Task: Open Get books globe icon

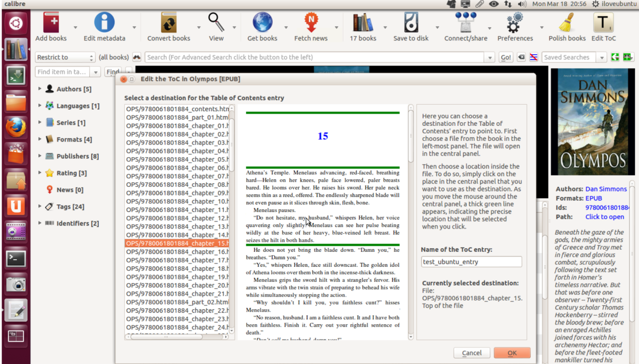Action: (262, 23)
